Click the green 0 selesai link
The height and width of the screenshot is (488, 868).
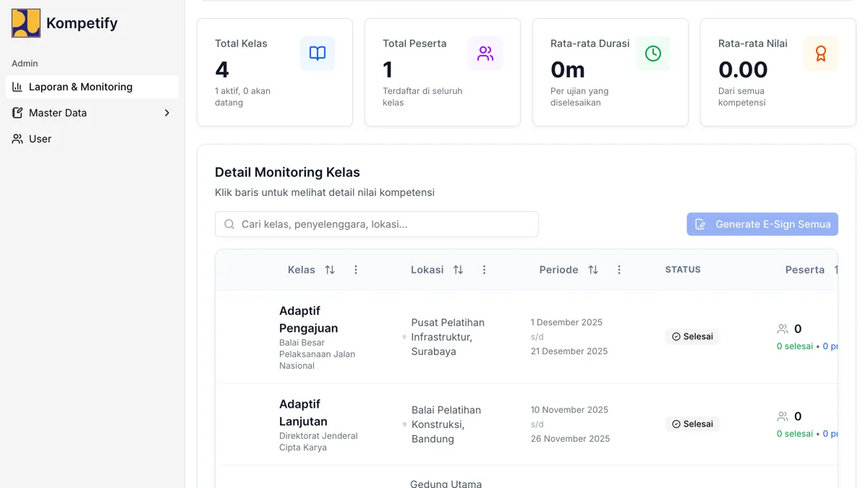793,346
